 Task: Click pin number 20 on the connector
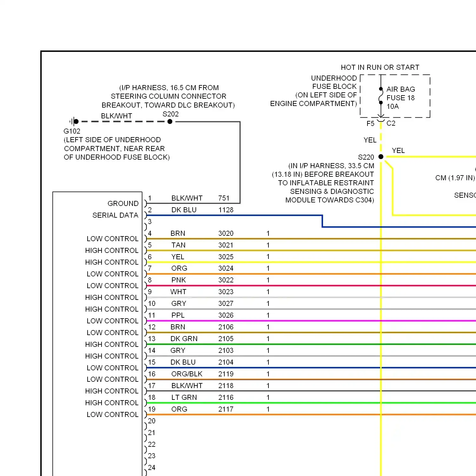click(x=152, y=421)
